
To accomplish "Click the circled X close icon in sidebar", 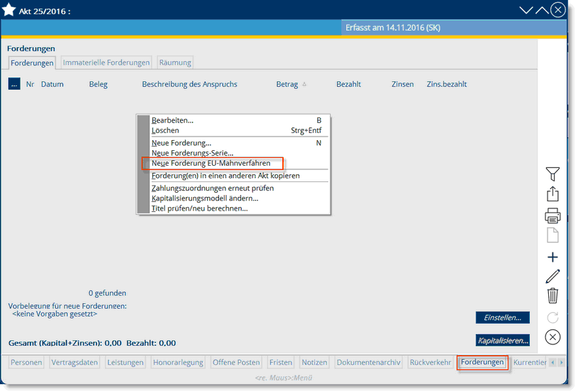I will coord(553,337).
